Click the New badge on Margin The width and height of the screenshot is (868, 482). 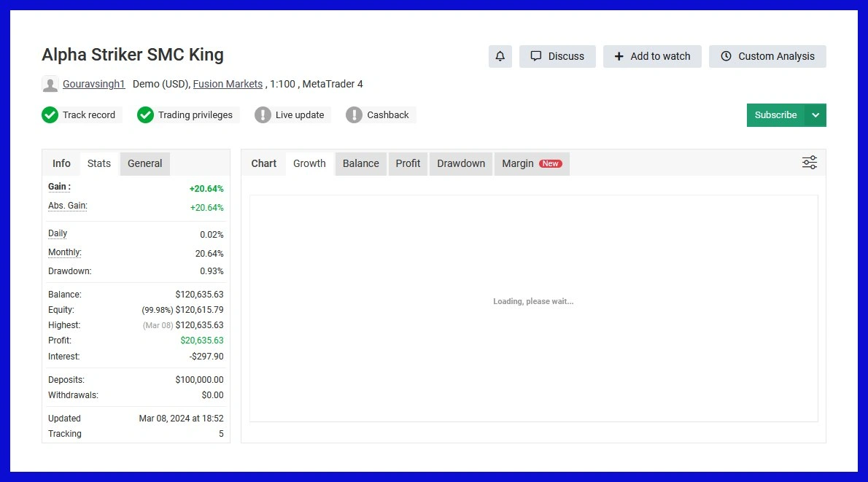[x=550, y=163]
